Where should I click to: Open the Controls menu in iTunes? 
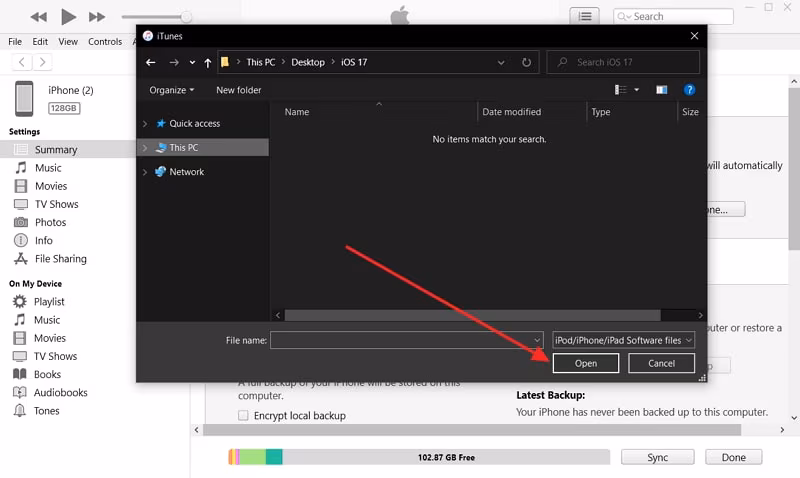click(105, 42)
